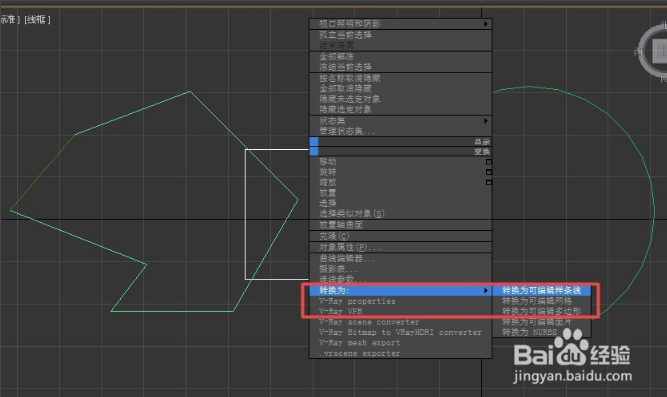The width and height of the screenshot is (667, 397).
Task: Select 转换为可编辑多边形 in the submenu
Action: [x=542, y=311]
